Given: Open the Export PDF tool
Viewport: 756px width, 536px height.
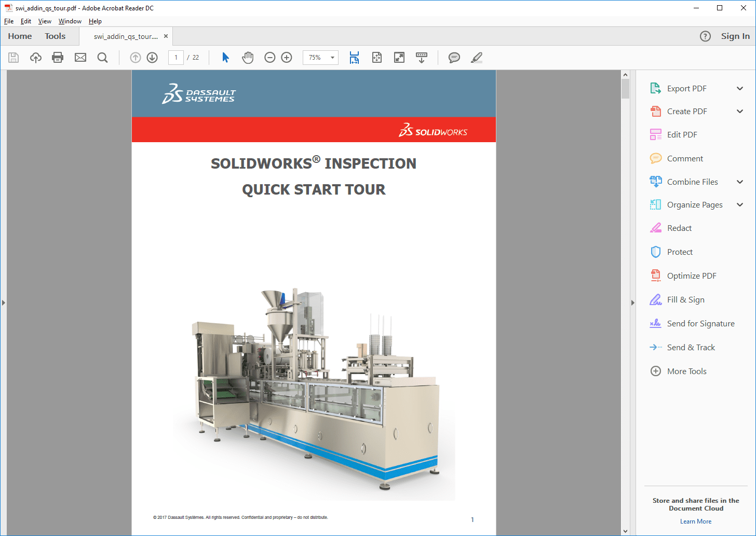Looking at the screenshot, I should coord(686,89).
